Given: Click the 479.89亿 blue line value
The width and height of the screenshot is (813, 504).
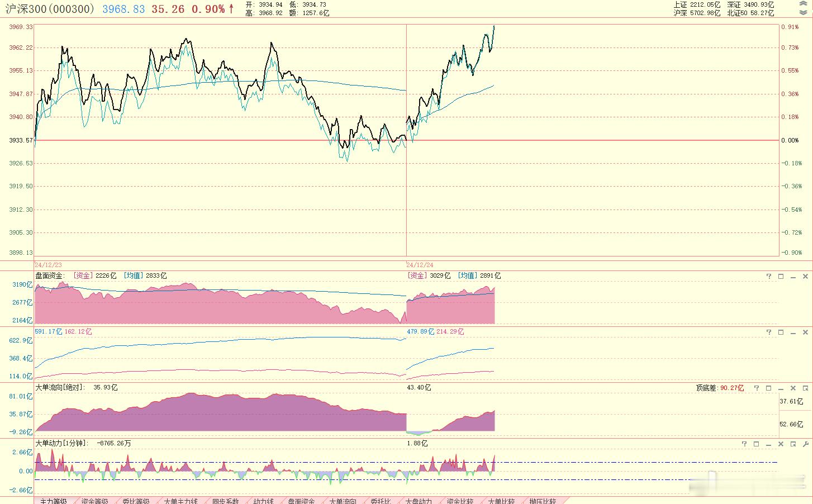Looking at the screenshot, I should (x=421, y=331).
